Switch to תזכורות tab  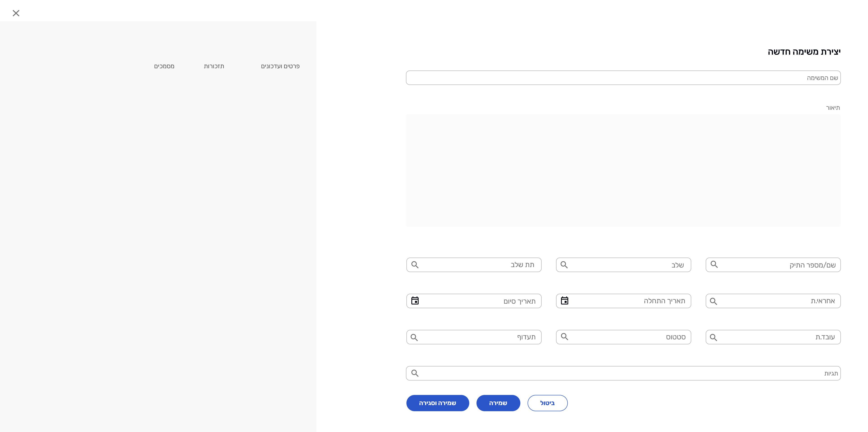coord(214,66)
